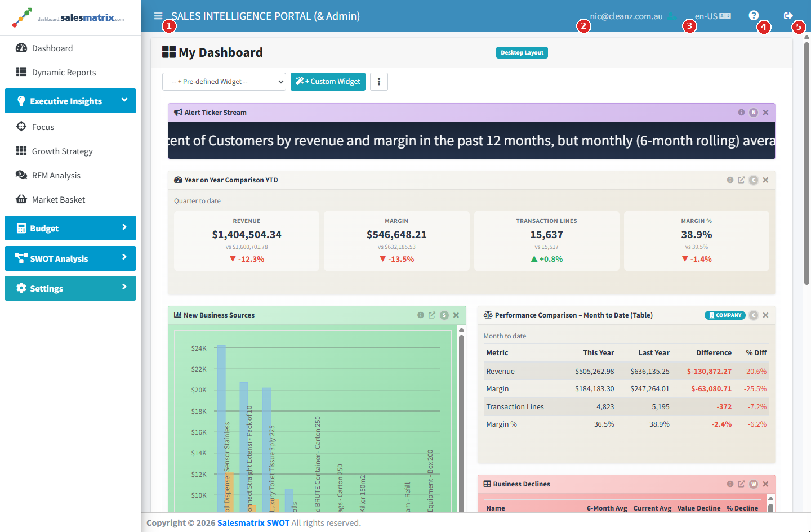This screenshot has width=811, height=532.
Task: Select Growth Strategy in the sidebar
Action: click(x=70, y=151)
